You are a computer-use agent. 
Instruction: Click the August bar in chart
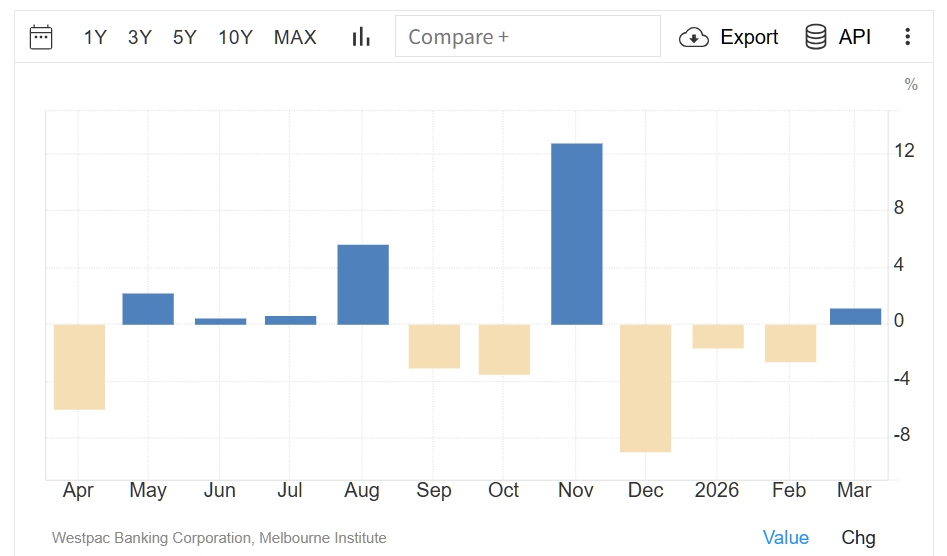point(363,285)
